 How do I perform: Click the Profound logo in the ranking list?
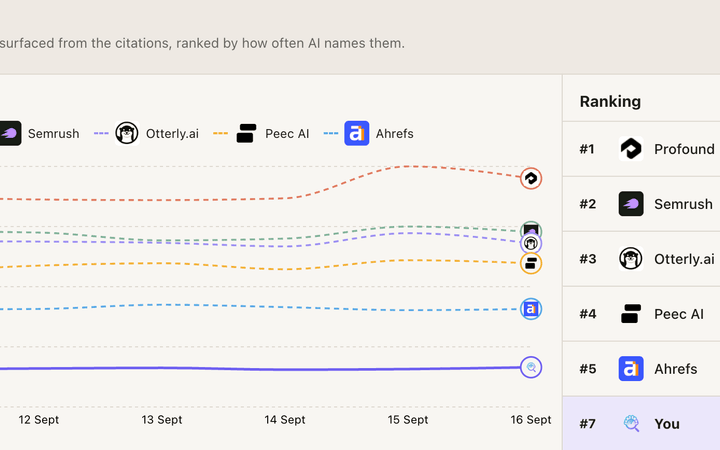(631, 149)
